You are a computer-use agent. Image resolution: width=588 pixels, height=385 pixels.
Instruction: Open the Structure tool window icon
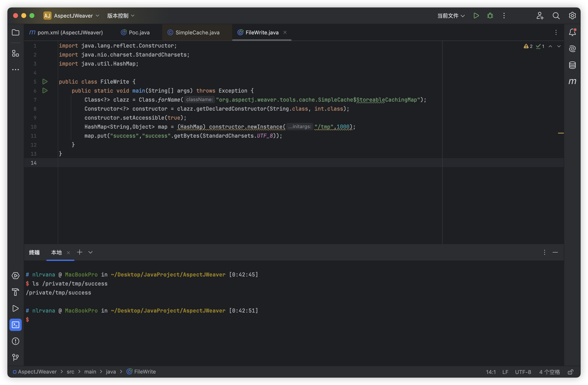coord(15,53)
